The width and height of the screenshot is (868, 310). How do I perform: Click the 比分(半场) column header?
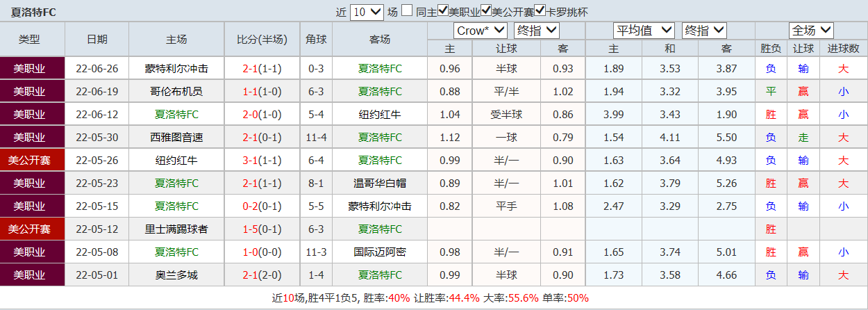[262, 40]
